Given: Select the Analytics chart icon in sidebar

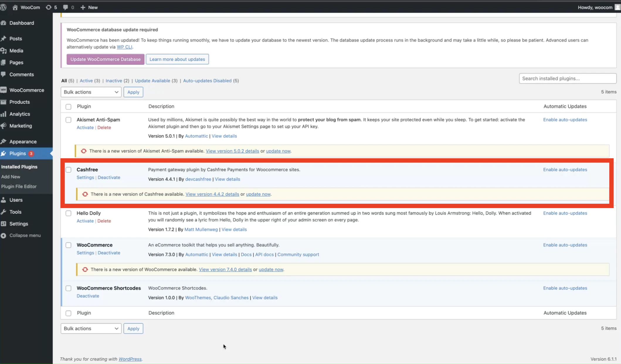Looking at the screenshot, I should click(x=4, y=114).
